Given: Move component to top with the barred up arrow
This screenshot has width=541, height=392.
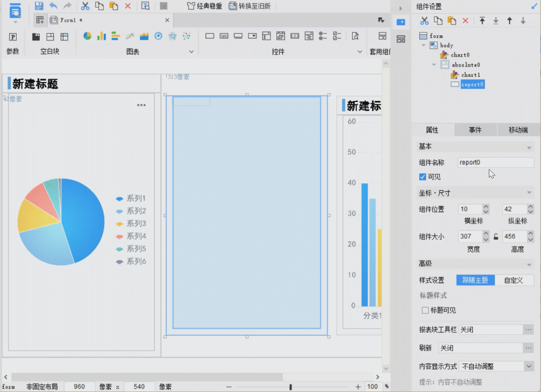Looking at the screenshot, I should coord(482,21).
